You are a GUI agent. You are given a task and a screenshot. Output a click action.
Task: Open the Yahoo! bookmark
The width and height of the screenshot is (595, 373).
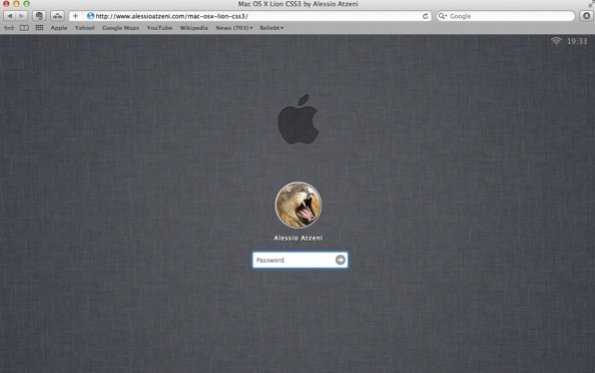(85, 28)
